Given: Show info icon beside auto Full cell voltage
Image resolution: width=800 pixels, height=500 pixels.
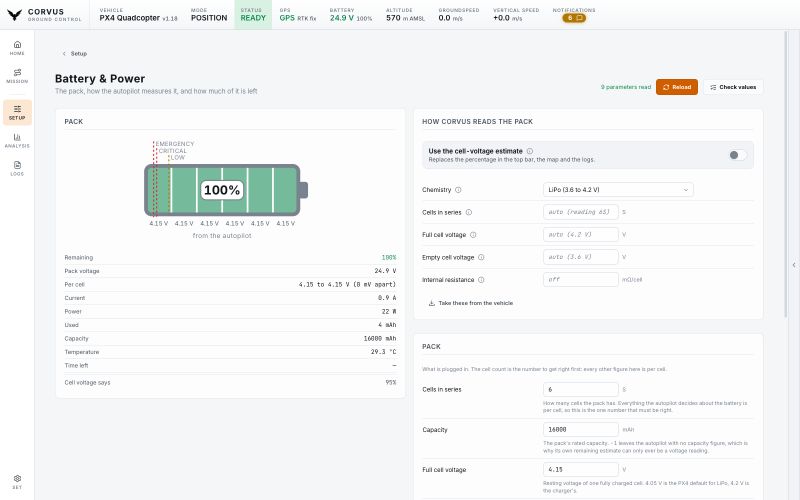Looking at the screenshot, I should click(473, 235).
